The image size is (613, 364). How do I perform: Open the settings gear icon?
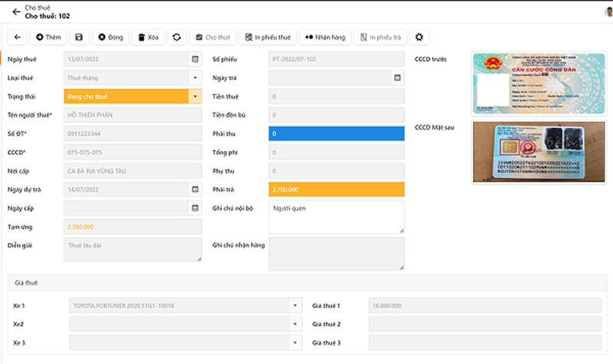click(419, 37)
